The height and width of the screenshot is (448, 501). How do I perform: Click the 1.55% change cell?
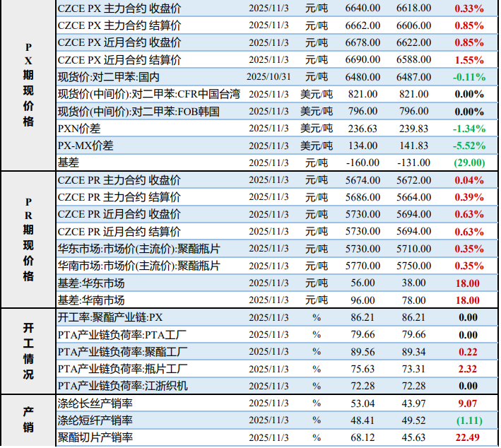(x=469, y=60)
